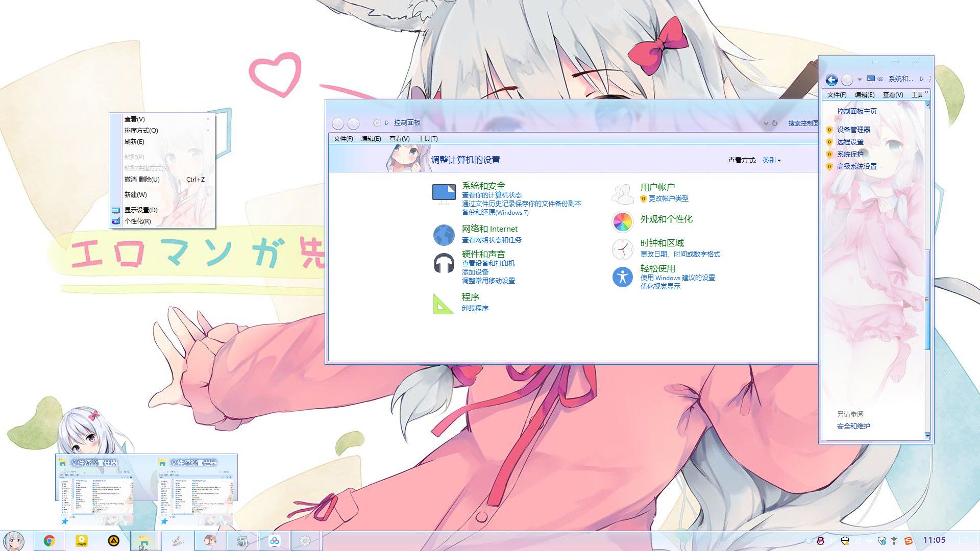Image resolution: width=980 pixels, height=551 pixels.
Task: Choose 刷新(E) in the context menu
Action: pos(134,142)
